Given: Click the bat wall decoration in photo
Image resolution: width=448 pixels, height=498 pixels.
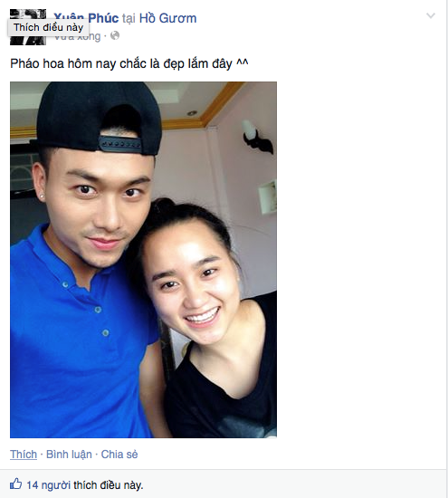Looking at the screenshot, I should coord(258,139).
